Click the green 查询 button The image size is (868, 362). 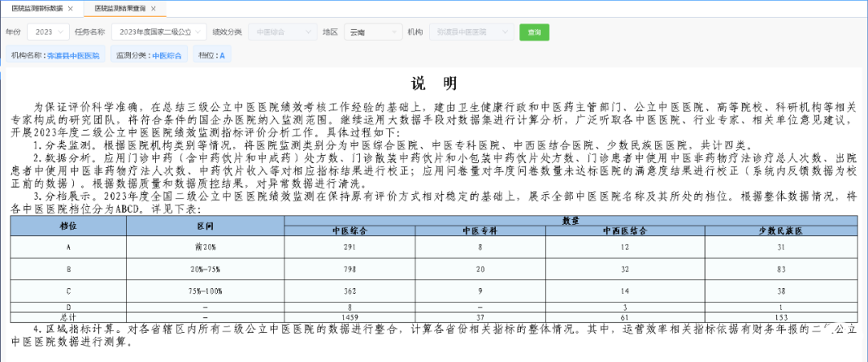534,32
